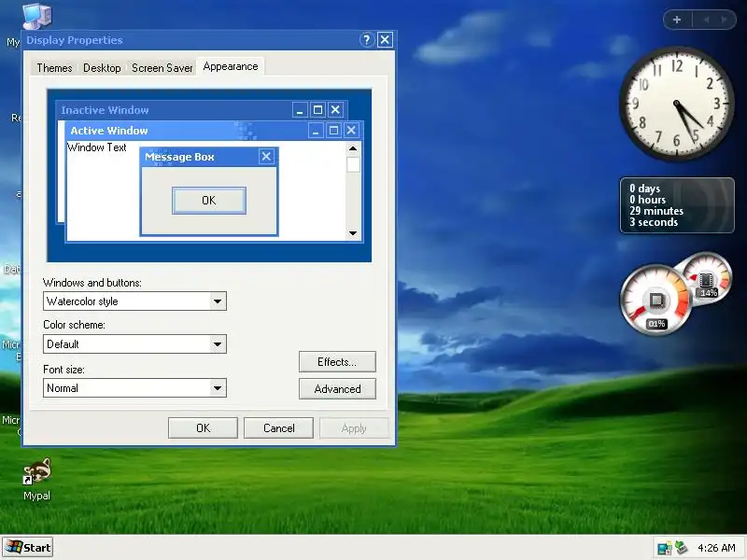Click the add gadget plus button
Viewport: 747px width, 560px height.
point(676,20)
